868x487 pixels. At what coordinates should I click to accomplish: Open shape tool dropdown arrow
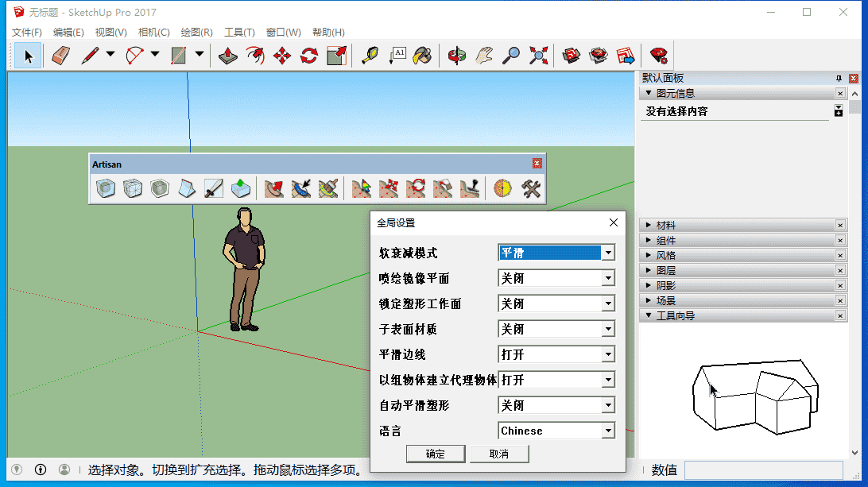click(x=200, y=54)
